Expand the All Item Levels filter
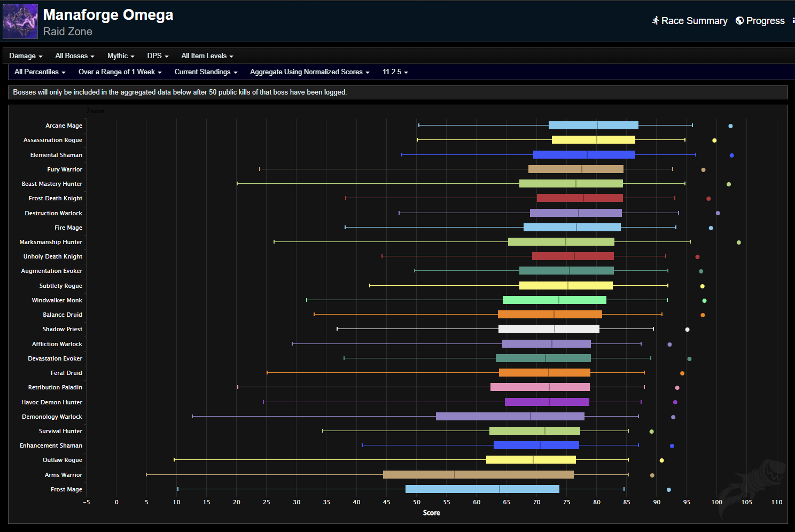 [x=207, y=56]
